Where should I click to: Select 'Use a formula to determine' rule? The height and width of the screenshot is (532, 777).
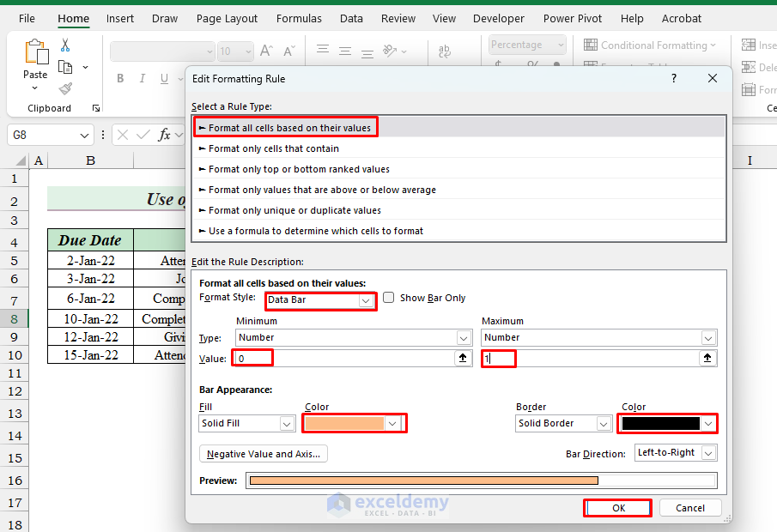click(x=458, y=231)
